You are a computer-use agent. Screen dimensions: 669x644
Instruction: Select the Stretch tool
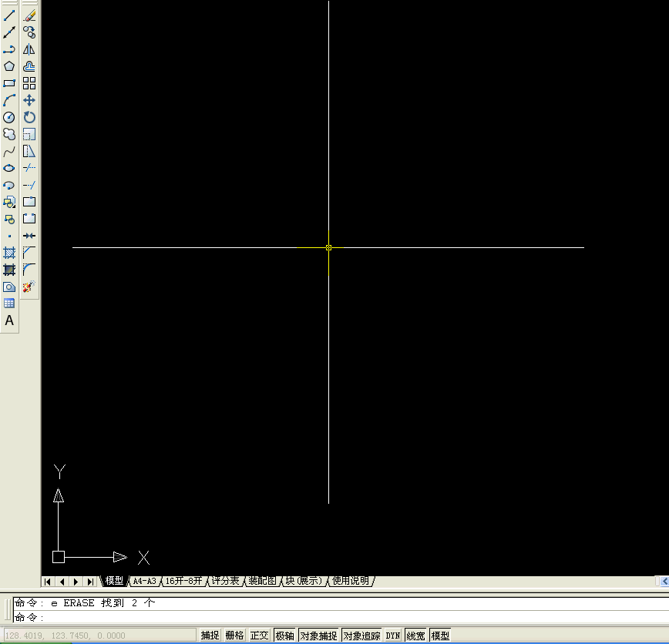click(x=29, y=152)
